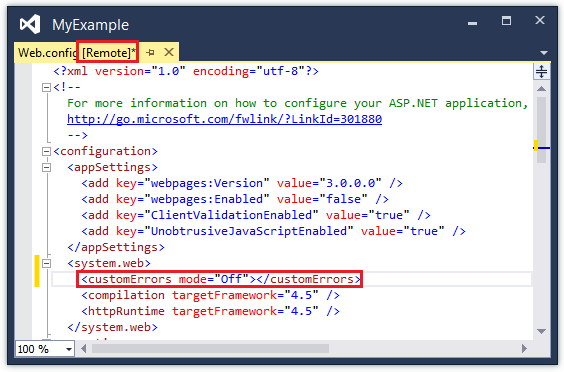Click the vertical scrollbar up arrow
This screenshot has height=372, width=564.
(x=541, y=89)
